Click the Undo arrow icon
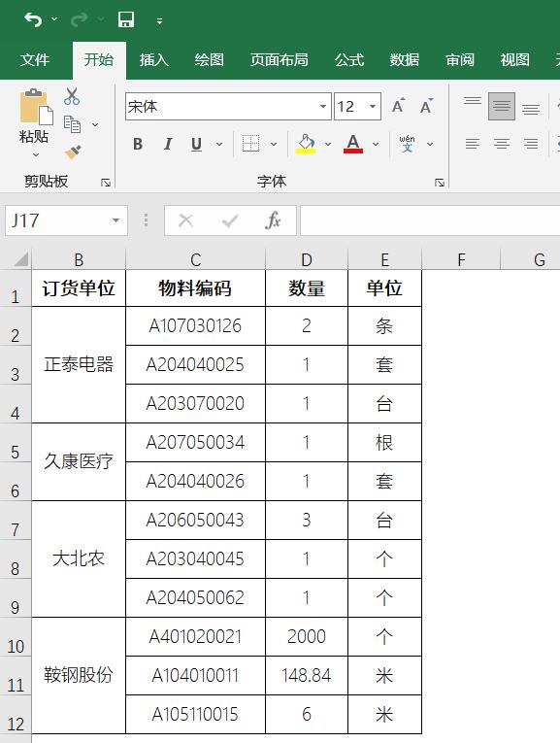560x743 pixels. point(33,19)
